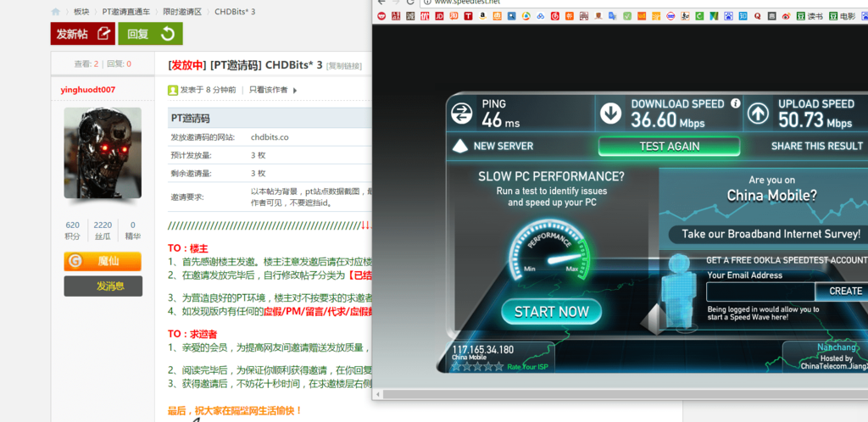Screen dimensions: 868x422
Task: Open the Amazon bookmark icon
Action: pyautogui.click(x=482, y=17)
